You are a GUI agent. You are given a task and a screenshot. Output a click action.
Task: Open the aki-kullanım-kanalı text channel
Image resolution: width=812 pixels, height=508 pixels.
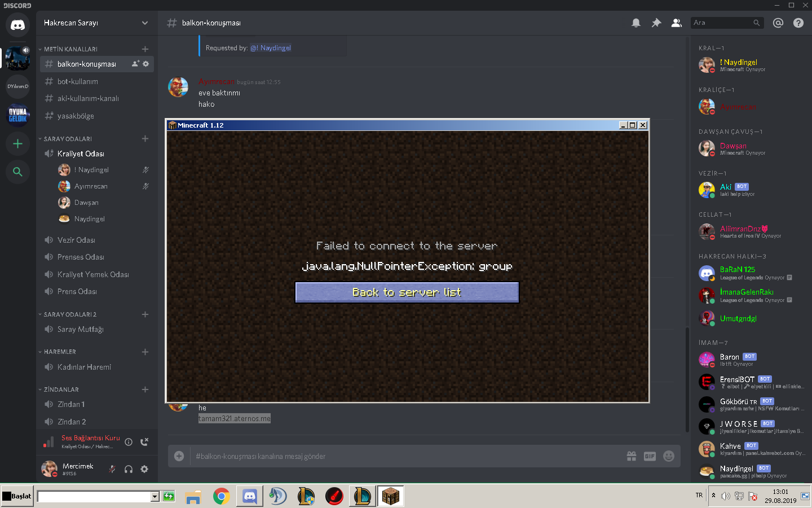(97, 99)
